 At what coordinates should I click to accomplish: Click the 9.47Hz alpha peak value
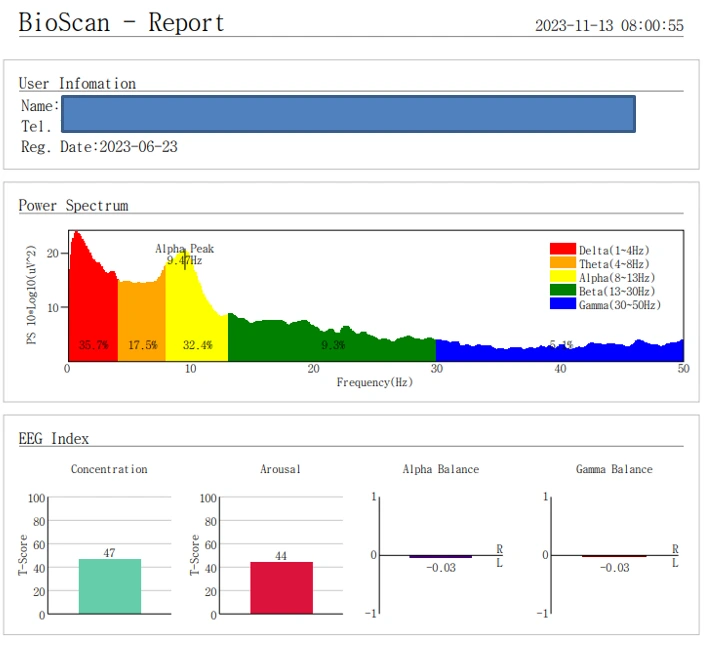pos(184,260)
